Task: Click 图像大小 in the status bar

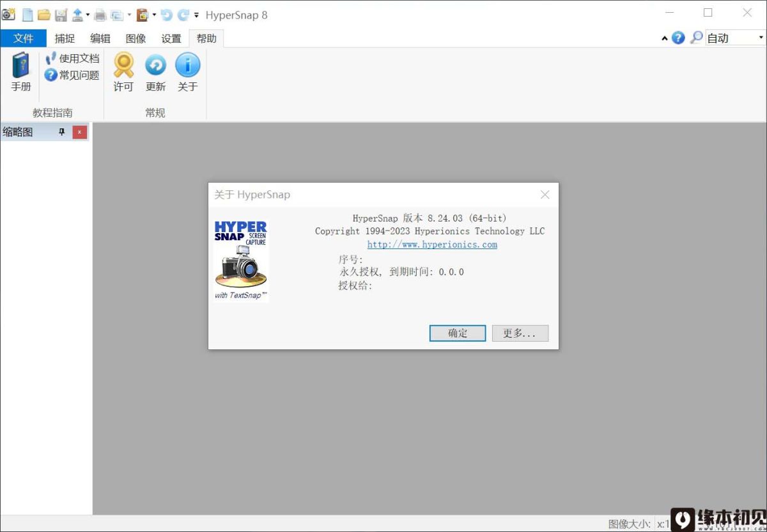Action: (x=630, y=524)
